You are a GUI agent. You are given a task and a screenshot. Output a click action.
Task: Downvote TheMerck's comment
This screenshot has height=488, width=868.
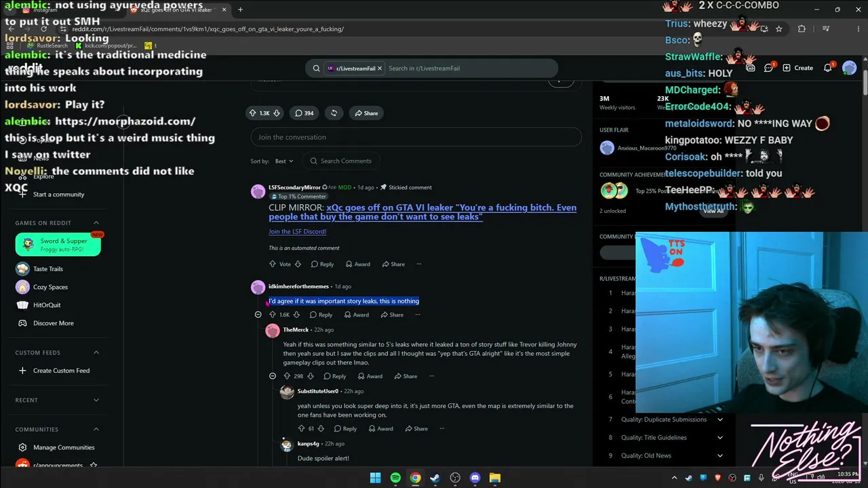(311, 376)
